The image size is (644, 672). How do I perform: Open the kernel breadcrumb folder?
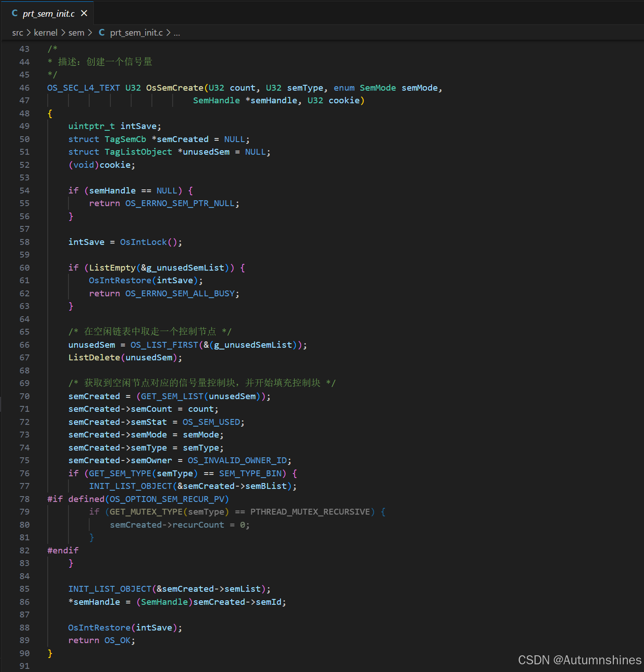46,33
